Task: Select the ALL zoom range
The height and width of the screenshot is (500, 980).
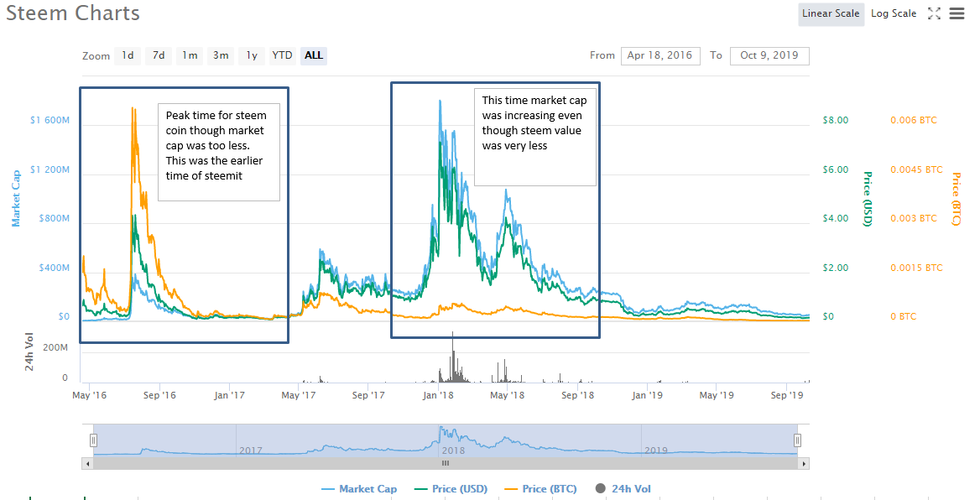Action: 314,55
